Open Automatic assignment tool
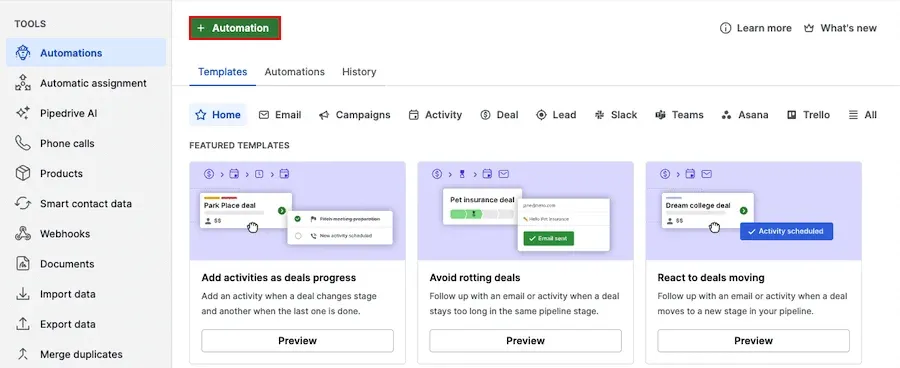900x368 pixels. [x=86, y=83]
